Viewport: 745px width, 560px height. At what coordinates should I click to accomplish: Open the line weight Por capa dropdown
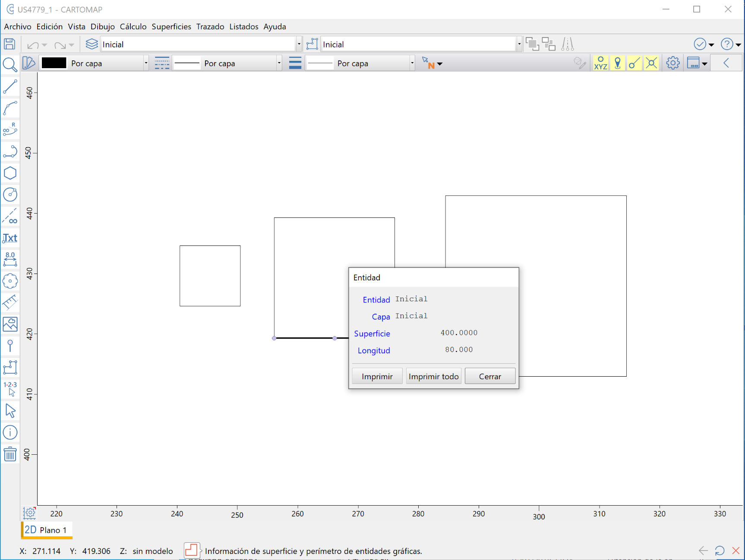pyautogui.click(x=412, y=63)
